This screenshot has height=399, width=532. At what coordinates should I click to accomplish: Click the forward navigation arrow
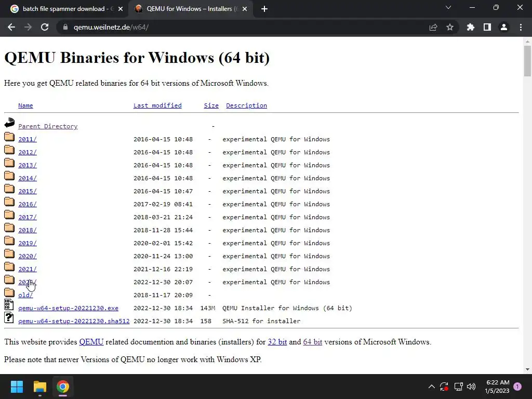coord(28,27)
